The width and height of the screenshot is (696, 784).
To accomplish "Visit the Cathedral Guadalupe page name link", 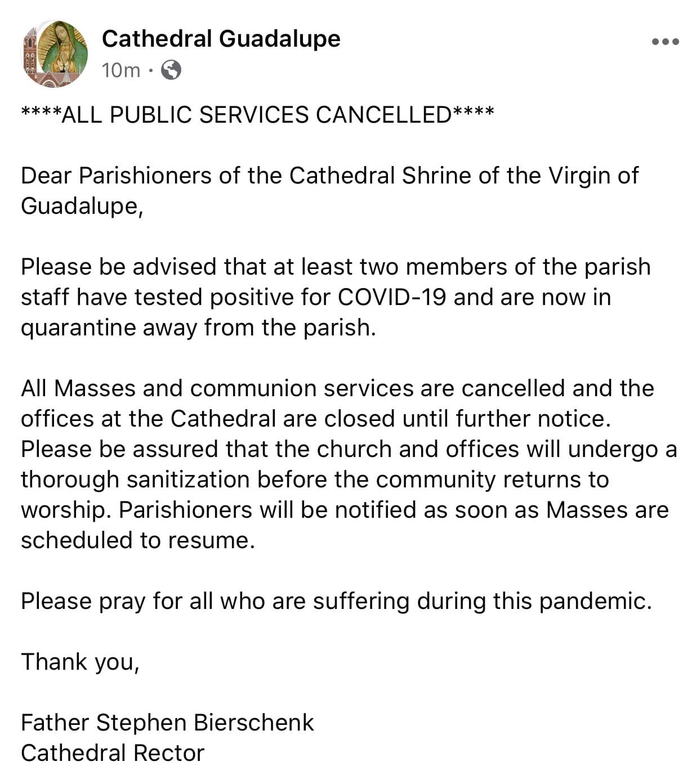I will (221, 39).
